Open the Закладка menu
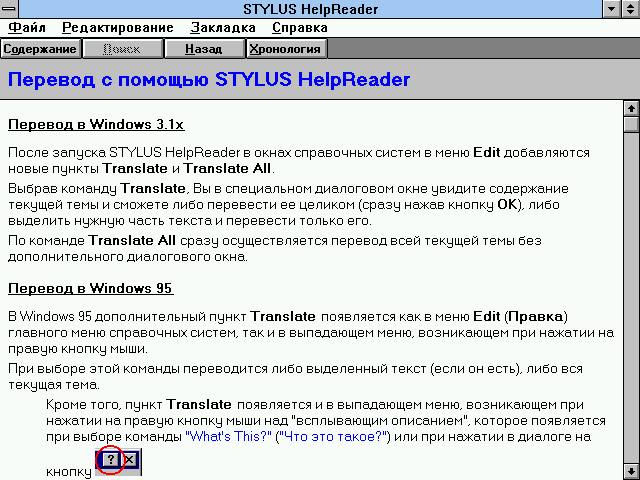 click(x=223, y=28)
